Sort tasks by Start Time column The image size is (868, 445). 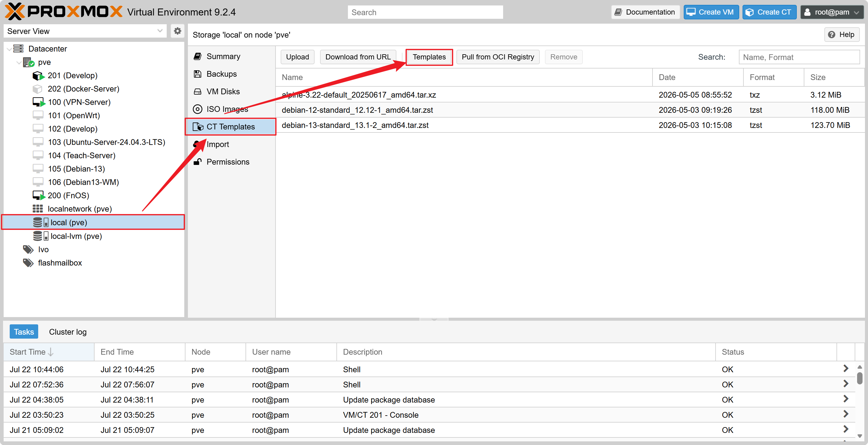48,352
